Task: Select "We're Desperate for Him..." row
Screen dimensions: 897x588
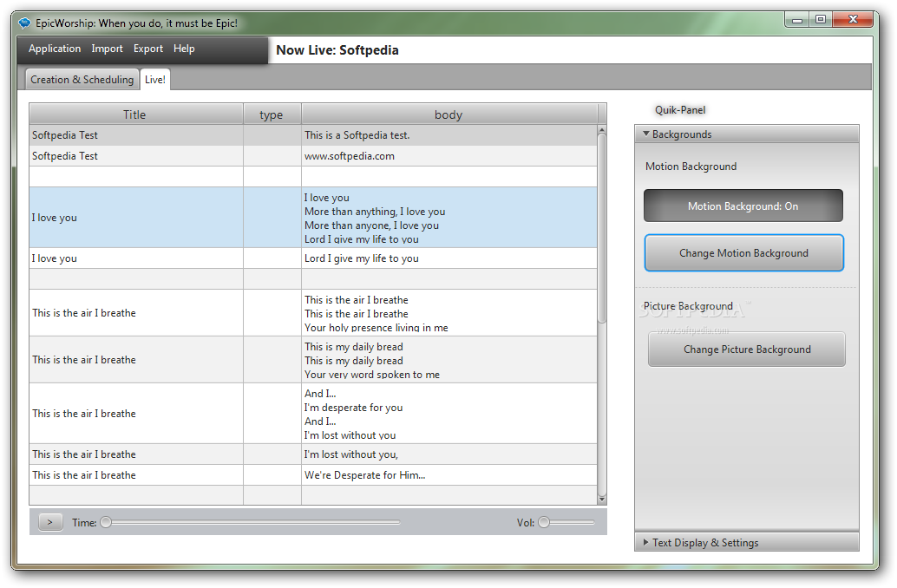Action: 313,475
